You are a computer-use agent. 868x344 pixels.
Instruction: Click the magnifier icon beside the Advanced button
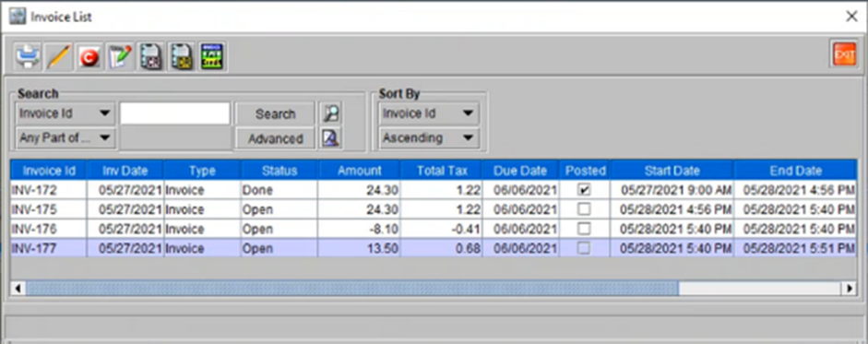(x=331, y=137)
